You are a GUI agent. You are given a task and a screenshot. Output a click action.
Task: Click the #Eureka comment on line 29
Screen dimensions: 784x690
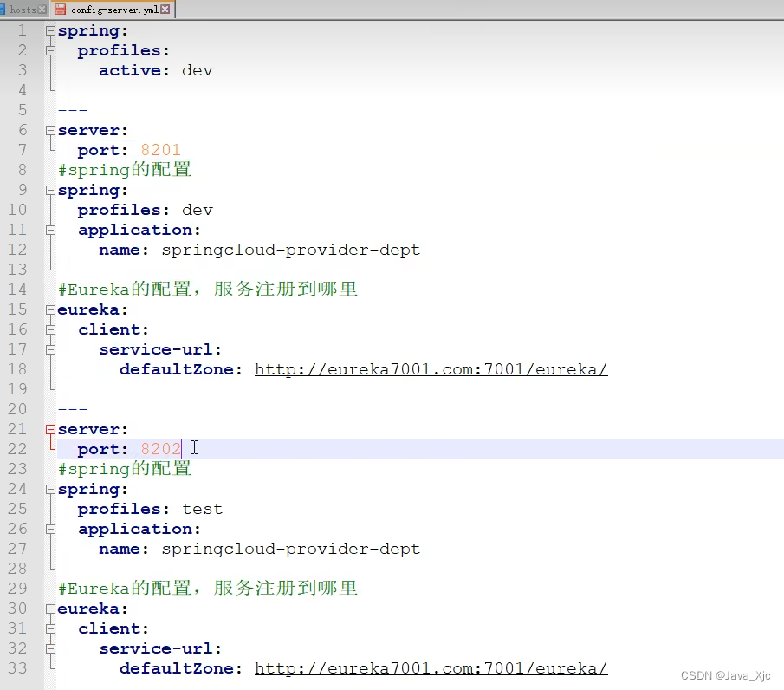208,589
